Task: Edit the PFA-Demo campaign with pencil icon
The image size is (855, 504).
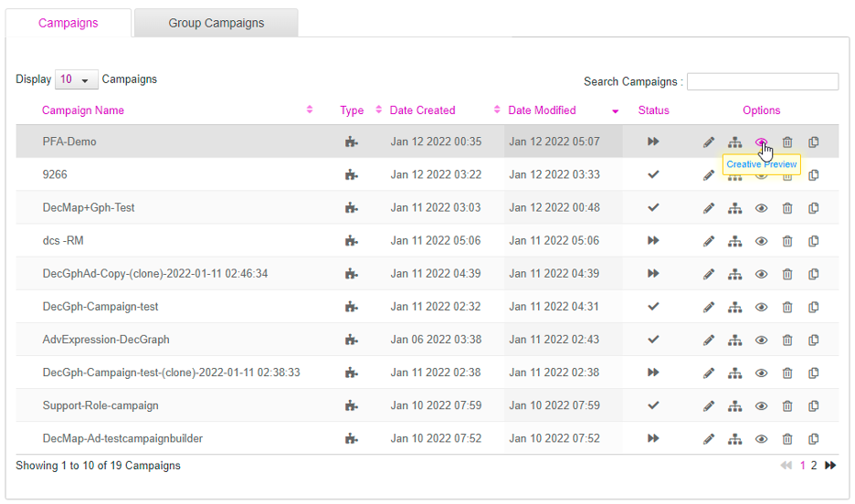Action: coord(708,142)
